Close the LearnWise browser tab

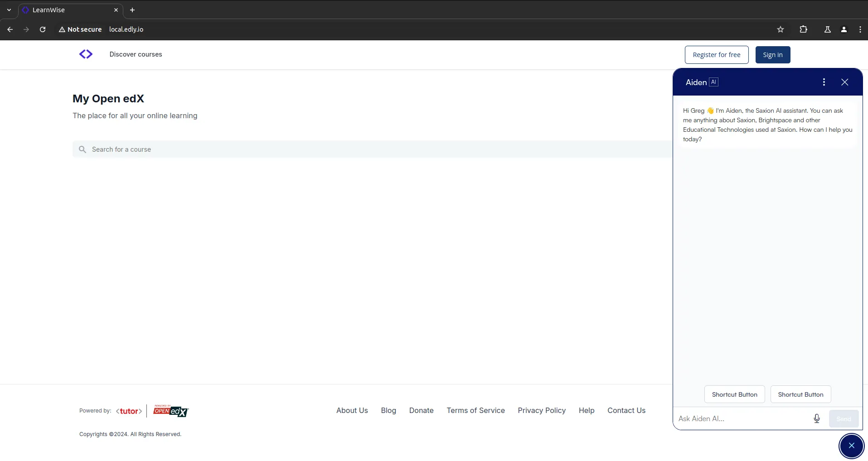116,10
